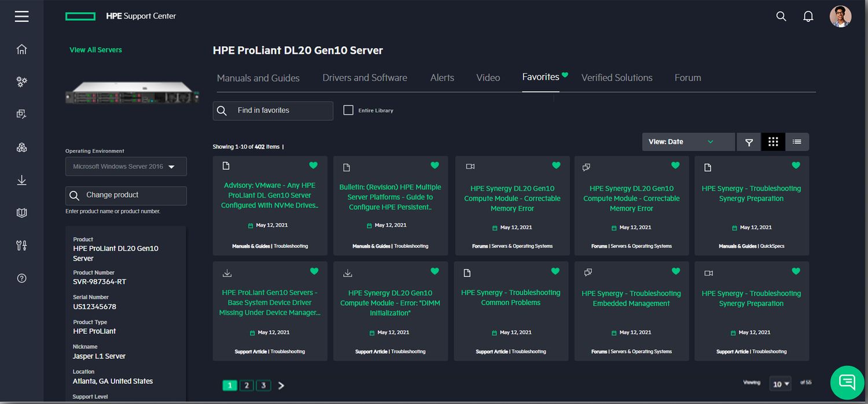Click the DL20 server thumbnail image
Viewport: 868px width, 404px height.
tap(132, 92)
